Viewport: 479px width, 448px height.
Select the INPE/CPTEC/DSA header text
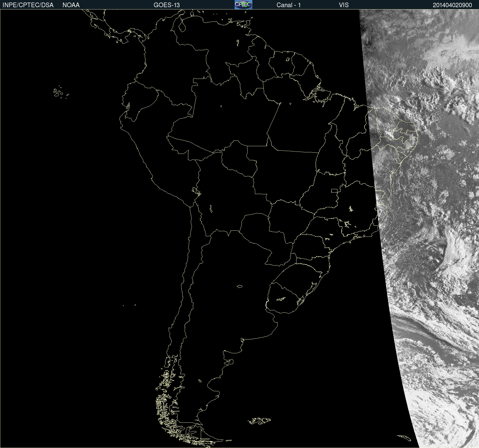(28, 5)
